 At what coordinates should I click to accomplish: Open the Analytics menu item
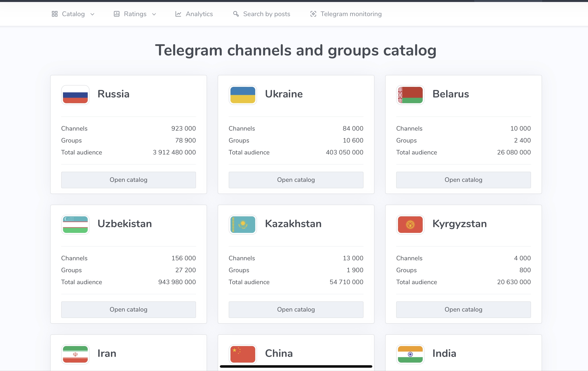199,14
